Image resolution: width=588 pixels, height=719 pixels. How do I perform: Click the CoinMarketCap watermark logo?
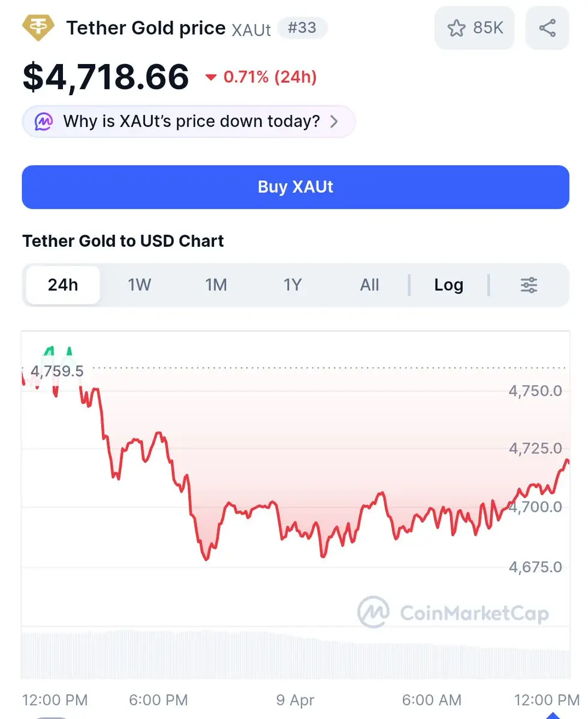pyautogui.click(x=373, y=612)
